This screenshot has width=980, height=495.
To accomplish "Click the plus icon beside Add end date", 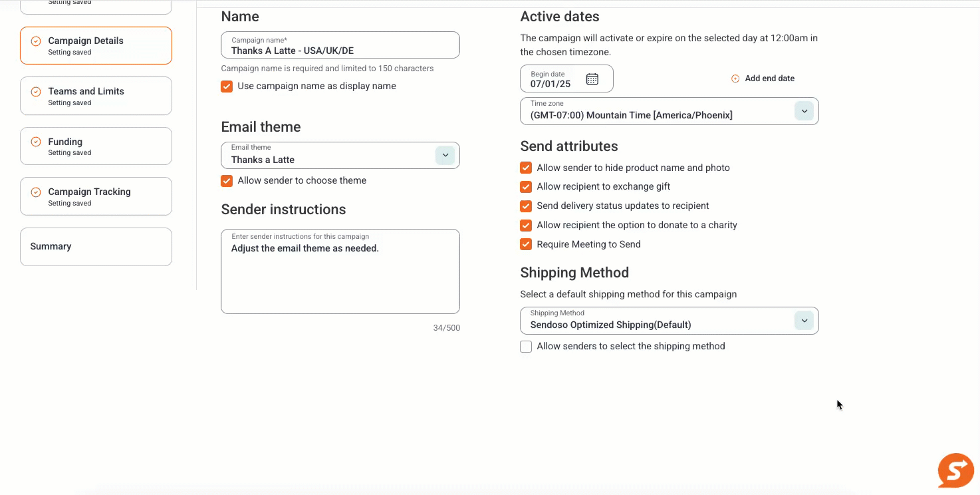I will [735, 79].
